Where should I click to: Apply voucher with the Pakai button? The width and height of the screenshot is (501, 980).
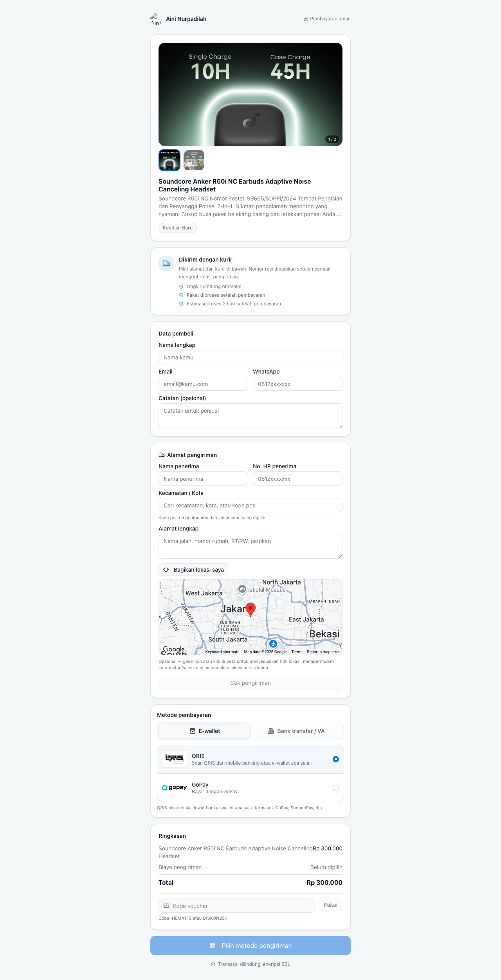pos(330,905)
